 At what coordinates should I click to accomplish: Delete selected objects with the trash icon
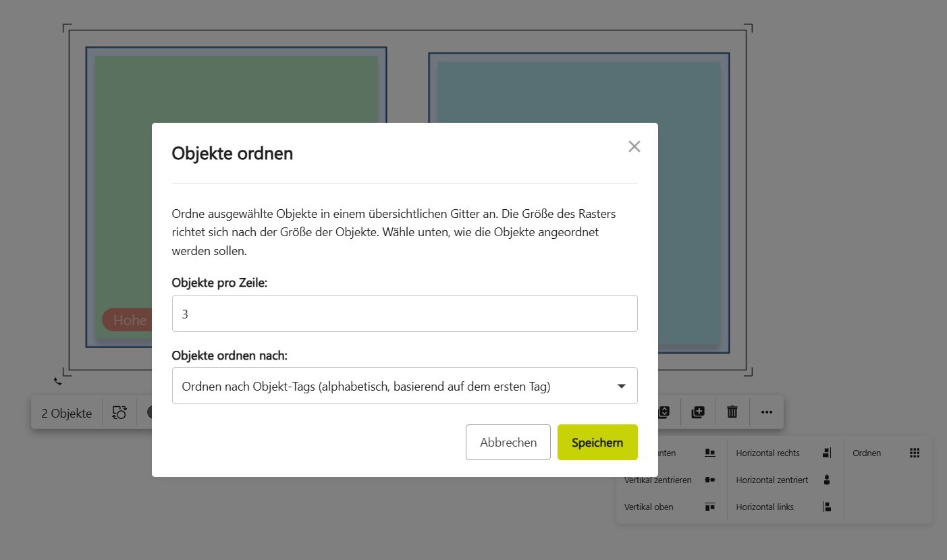[732, 412]
